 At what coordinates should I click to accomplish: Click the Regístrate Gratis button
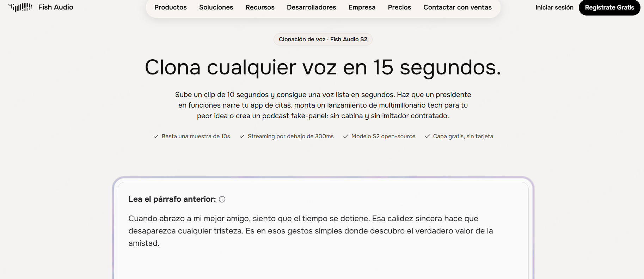click(609, 7)
